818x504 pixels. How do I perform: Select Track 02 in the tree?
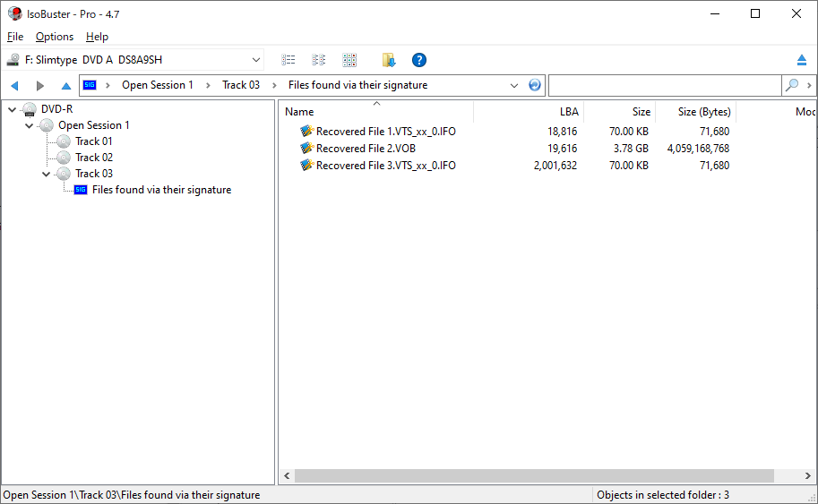[x=94, y=158]
